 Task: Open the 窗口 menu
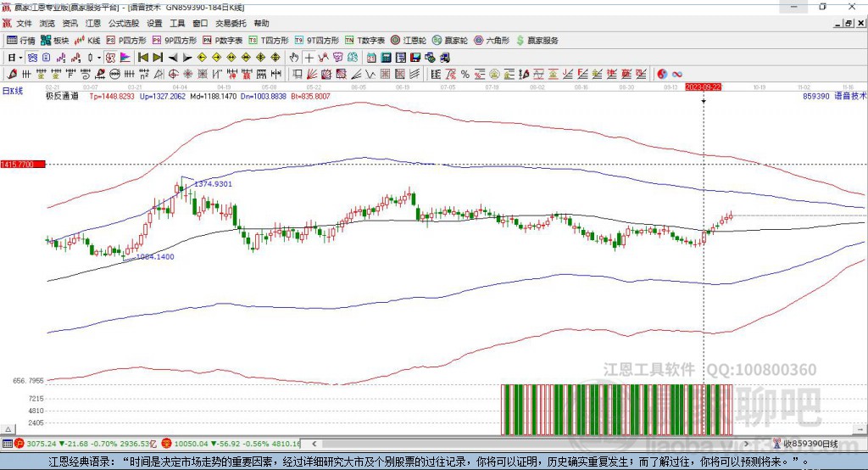tap(200, 23)
